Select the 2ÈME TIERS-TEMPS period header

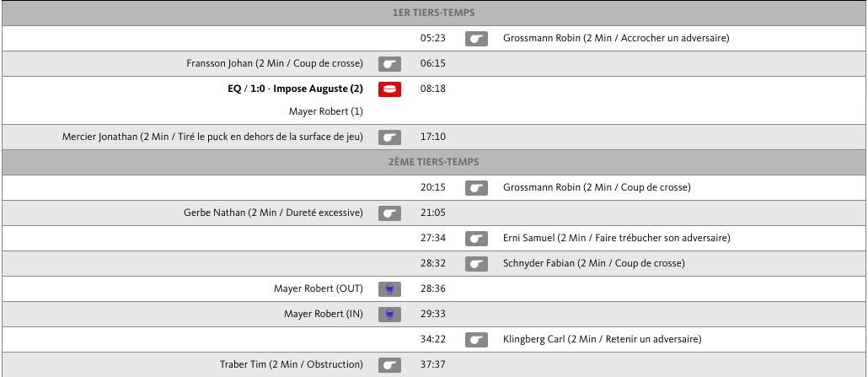[433, 162]
